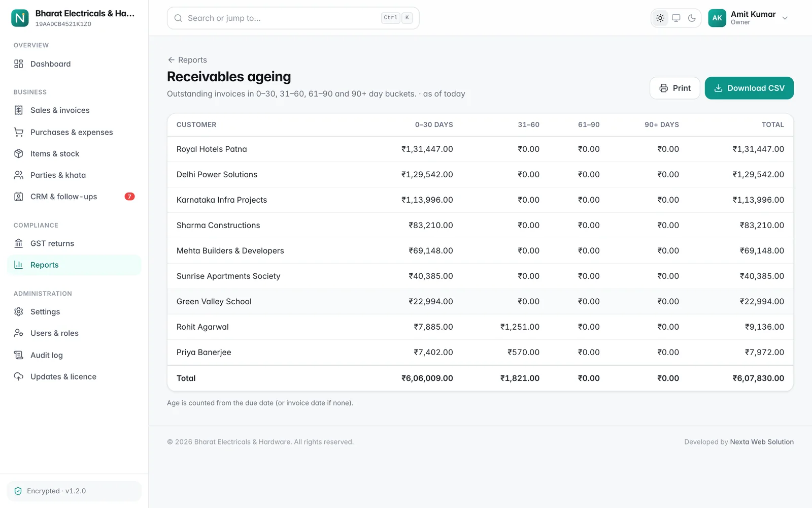This screenshot has width=812, height=508.
Task: Expand the Amit Kumar account chevron
Action: 785,18
